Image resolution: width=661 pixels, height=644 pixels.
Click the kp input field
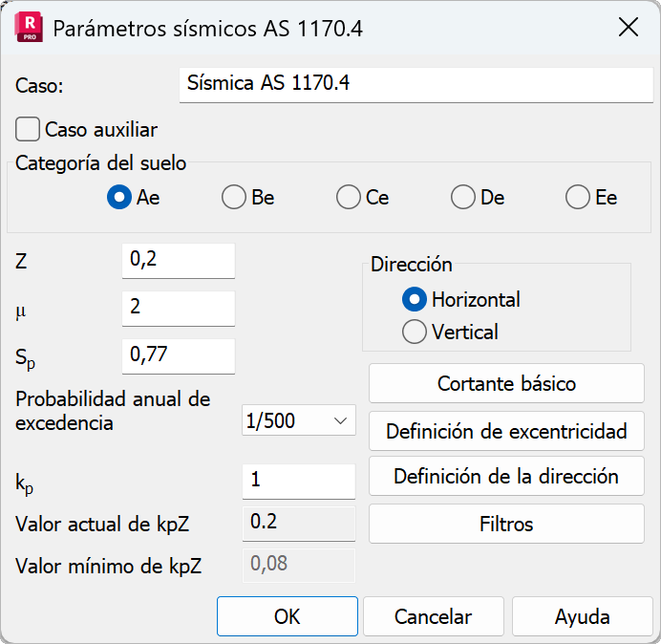point(299,481)
